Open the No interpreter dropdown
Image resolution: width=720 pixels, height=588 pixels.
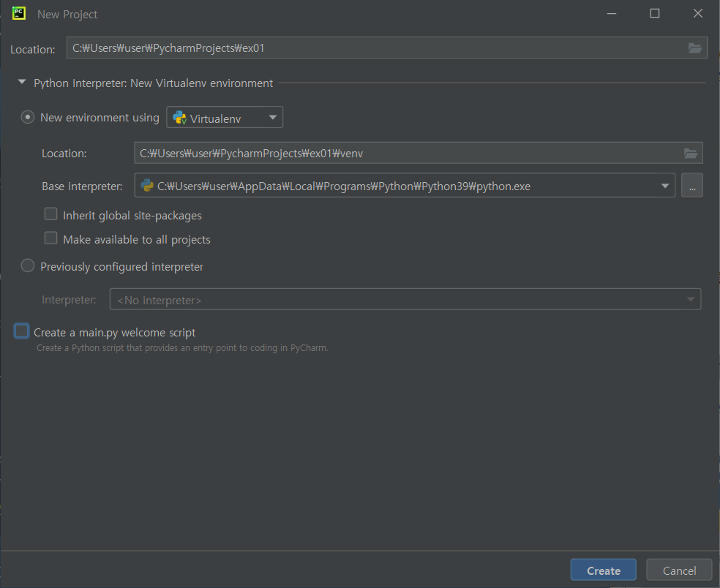point(405,299)
